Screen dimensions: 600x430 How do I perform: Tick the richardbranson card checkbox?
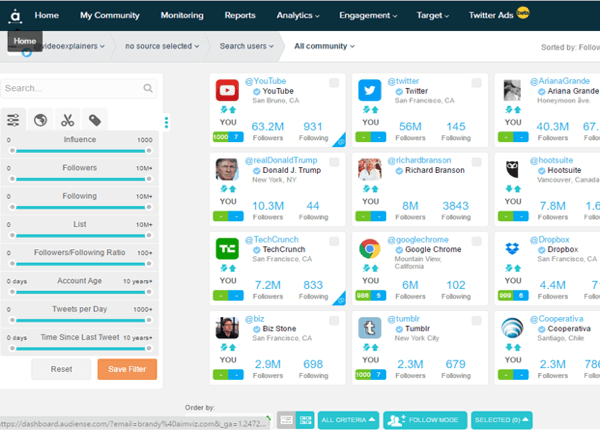pyautogui.click(x=476, y=162)
